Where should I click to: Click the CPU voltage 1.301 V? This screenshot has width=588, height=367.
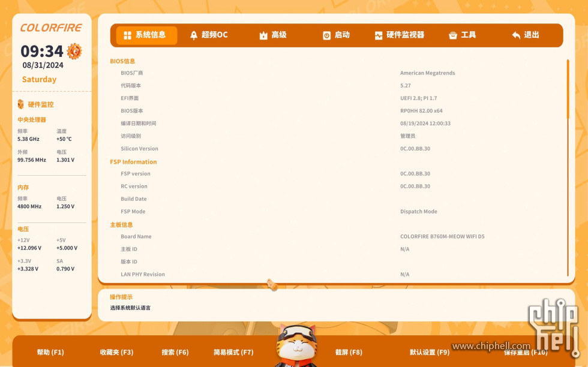(65, 160)
